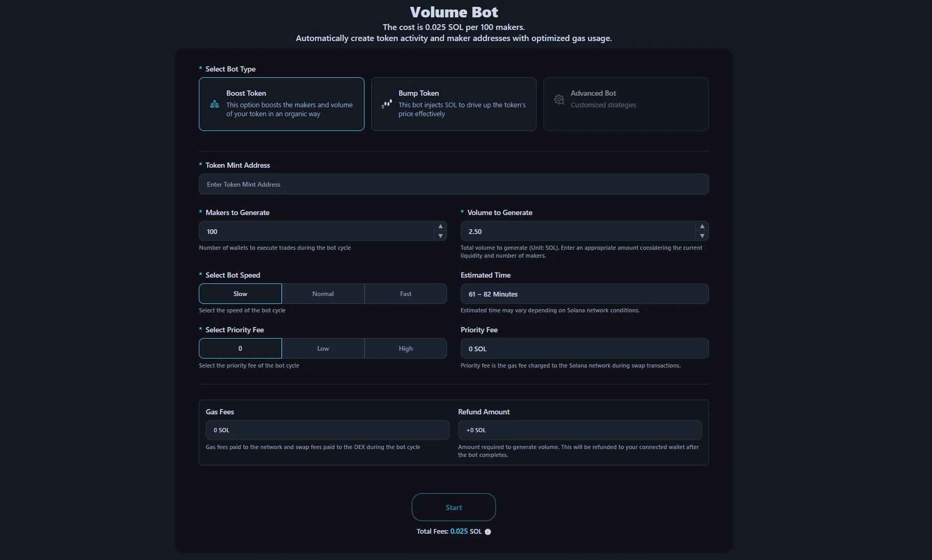Increment Makers to Generate with up arrow

tap(440, 226)
